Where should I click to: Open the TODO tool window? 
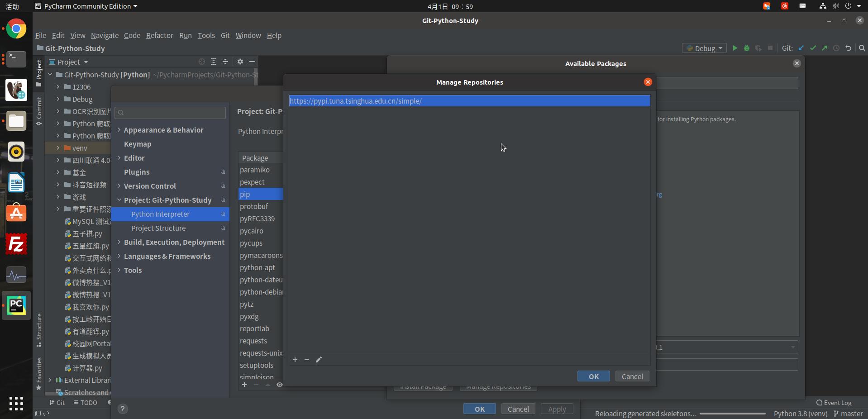point(86,403)
